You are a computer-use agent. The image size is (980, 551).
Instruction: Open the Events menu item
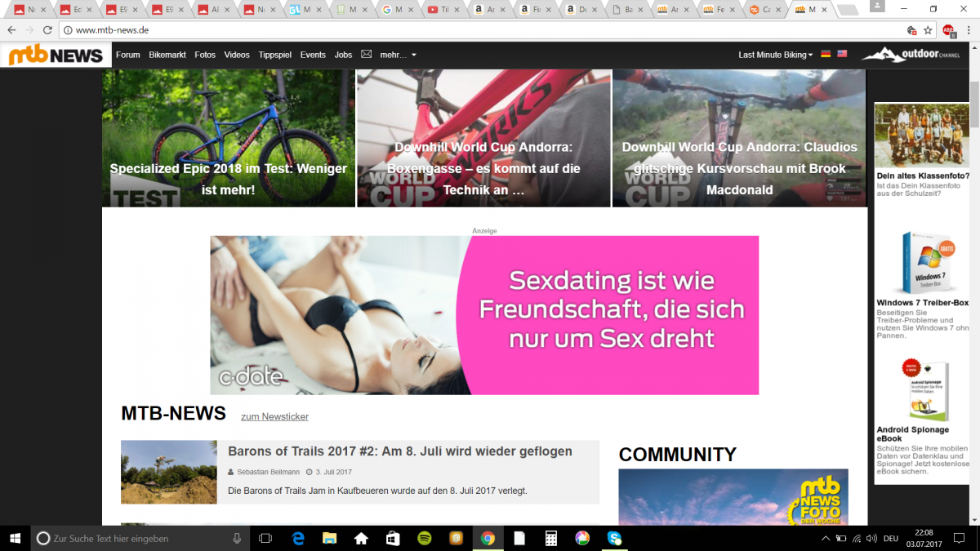[x=313, y=55]
